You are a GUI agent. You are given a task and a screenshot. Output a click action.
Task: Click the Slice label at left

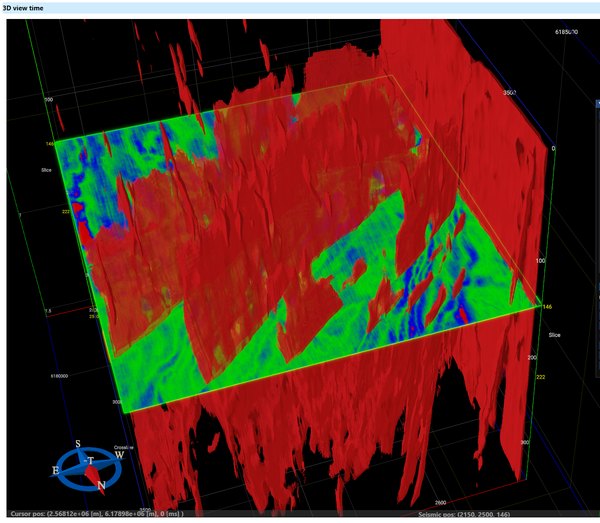click(46, 170)
